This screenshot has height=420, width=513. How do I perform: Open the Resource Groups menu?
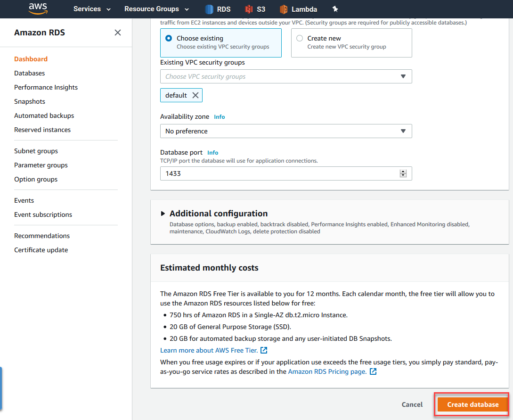click(156, 9)
